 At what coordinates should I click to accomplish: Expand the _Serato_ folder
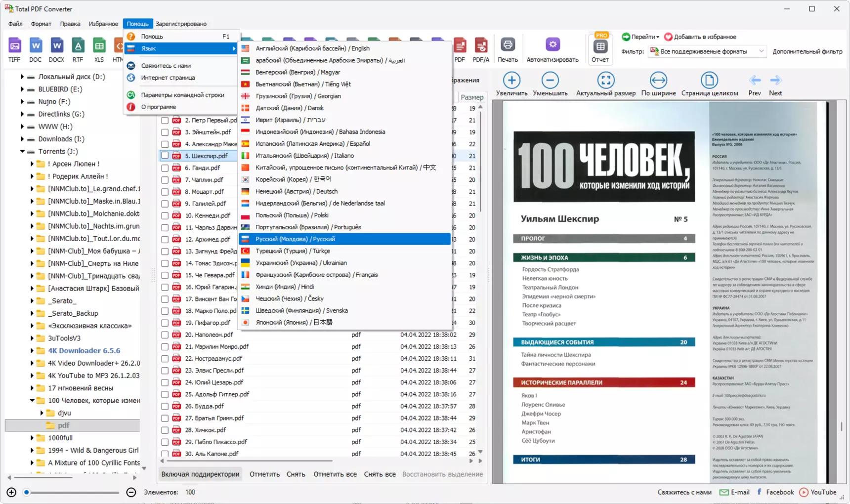click(32, 300)
